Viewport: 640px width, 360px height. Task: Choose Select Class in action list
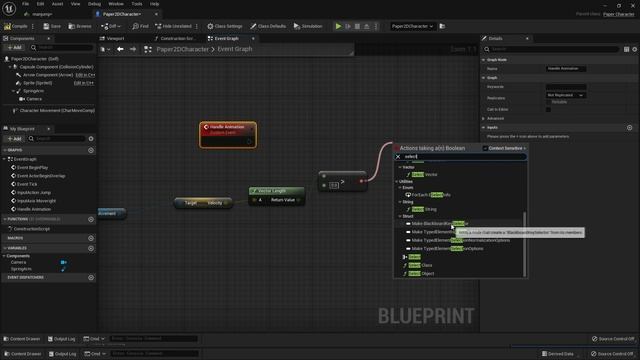[420, 265]
